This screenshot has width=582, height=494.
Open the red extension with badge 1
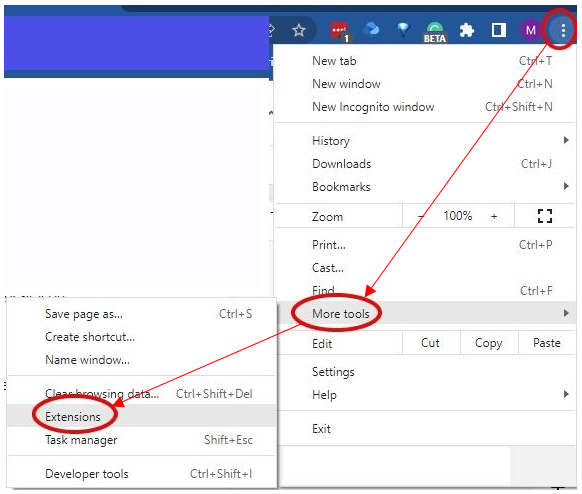point(340,31)
